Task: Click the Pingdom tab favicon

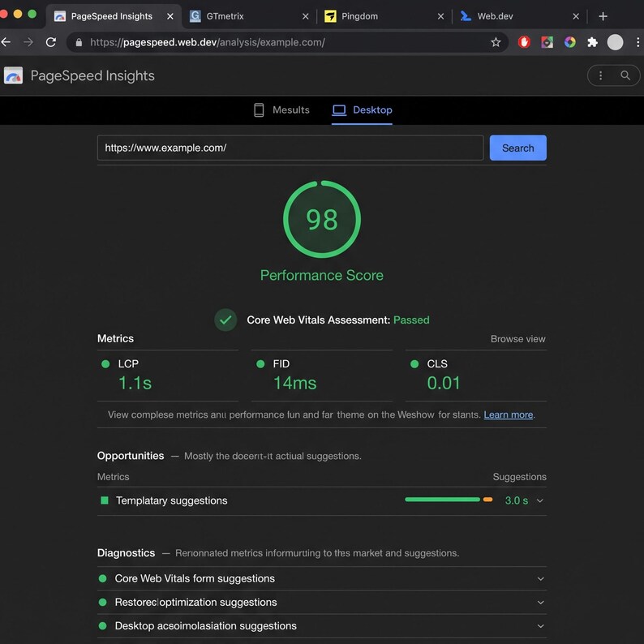Action: pos(330,16)
